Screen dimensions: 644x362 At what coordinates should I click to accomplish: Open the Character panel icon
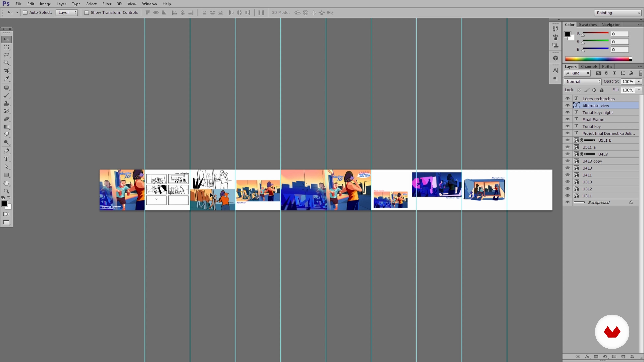tap(555, 70)
